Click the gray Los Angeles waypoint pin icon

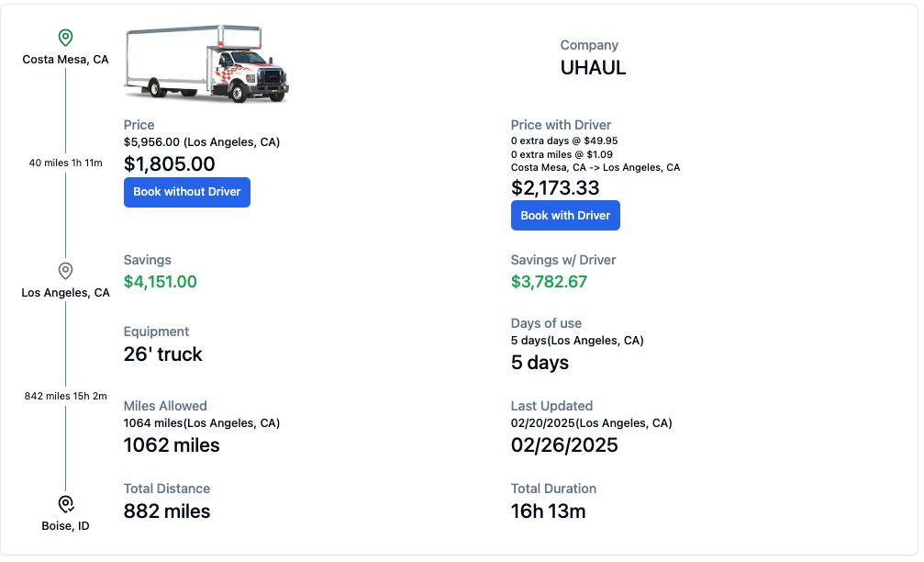coord(65,271)
